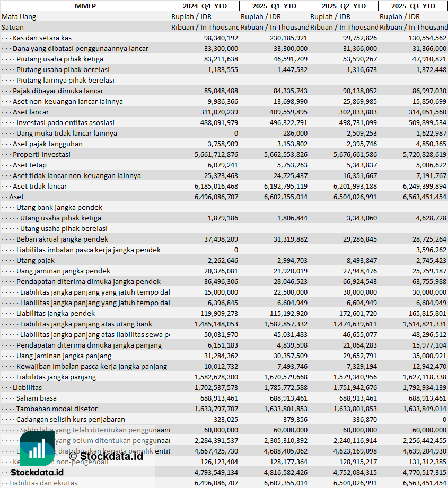Click the cell with value 15,000,000
This screenshot has width=448, height=488.
point(221,292)
